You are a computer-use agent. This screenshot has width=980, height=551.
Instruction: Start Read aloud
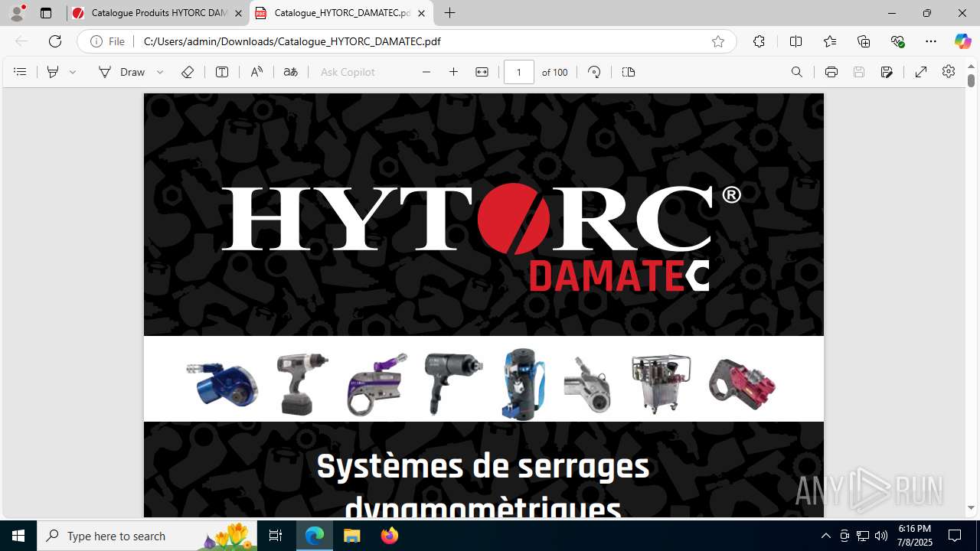point(256,72)
